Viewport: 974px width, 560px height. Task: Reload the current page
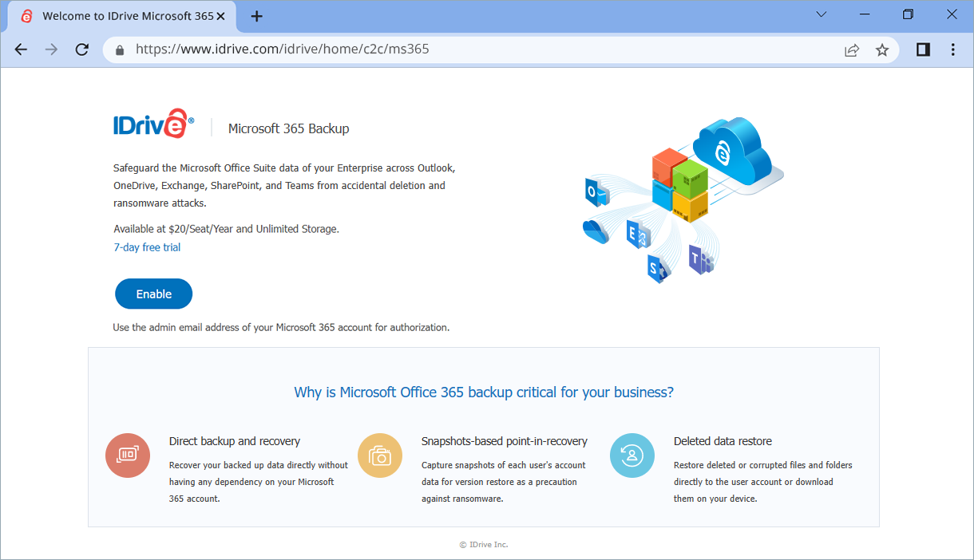81,49
